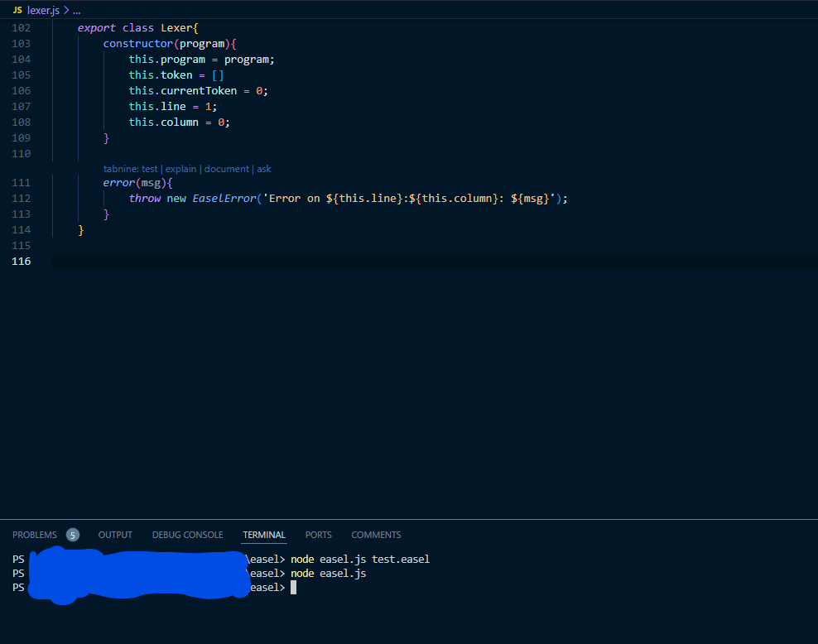The height and width of the screenshot is (644, 818).
Task: Click 'this.program' on line 104
Action: (x=167, y=60)
